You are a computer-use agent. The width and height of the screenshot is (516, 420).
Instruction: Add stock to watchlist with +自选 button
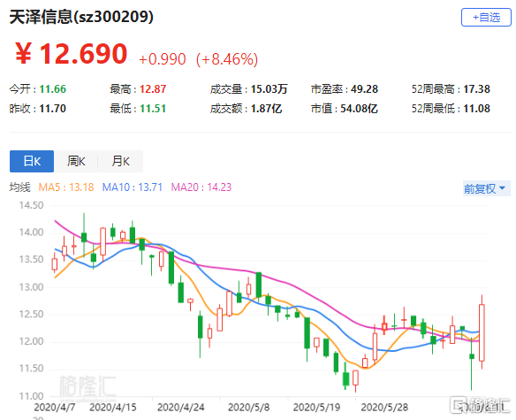(486, 18)
